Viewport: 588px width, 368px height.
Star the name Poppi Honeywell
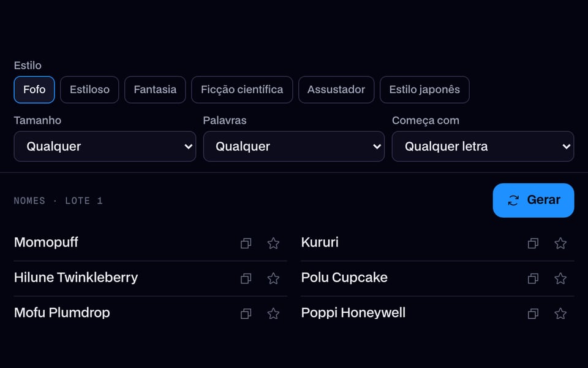(560, 313)
